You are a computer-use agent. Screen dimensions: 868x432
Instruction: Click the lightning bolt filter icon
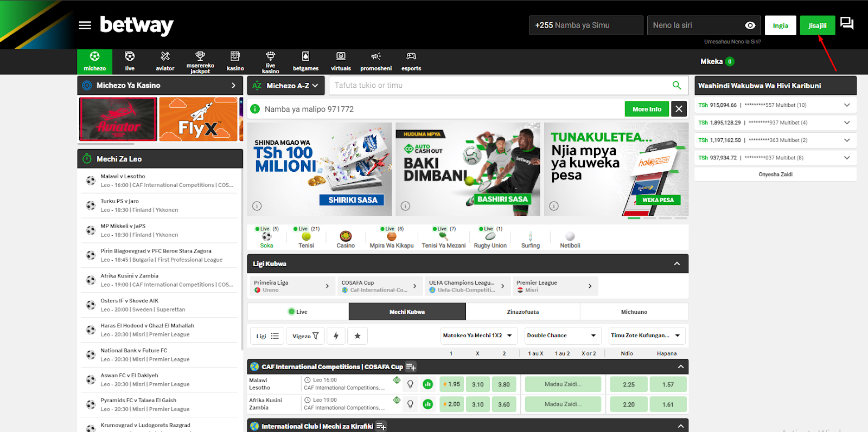click(336, 336)
